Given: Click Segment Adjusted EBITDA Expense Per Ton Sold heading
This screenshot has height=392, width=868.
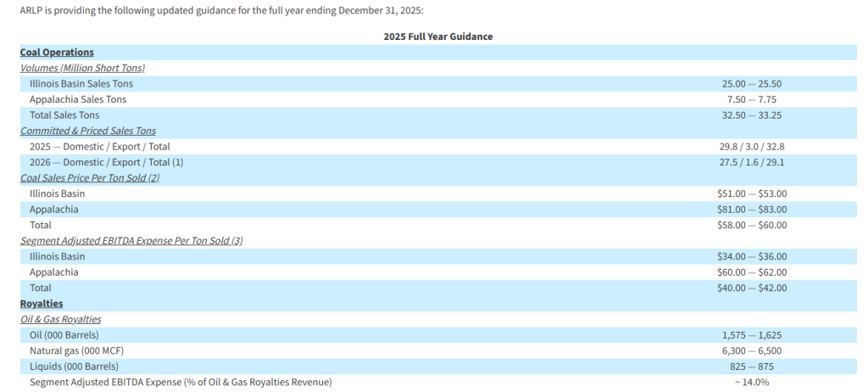Looking at the screenshot, I should 131,241.
